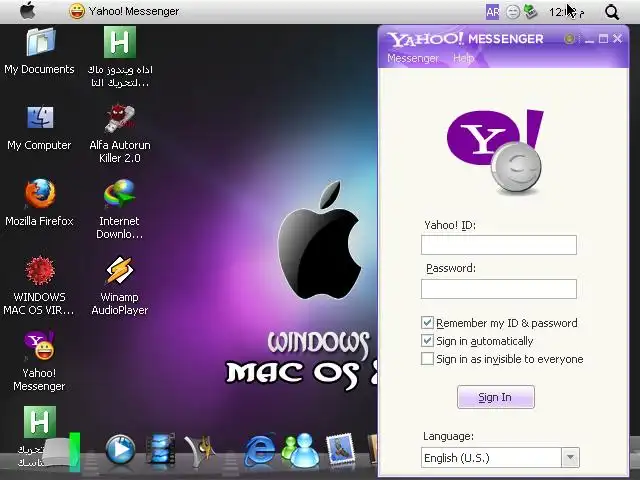Click the round status button in Yahoo title bar
This screenshot has height=480, width=640.
[569, 39]
